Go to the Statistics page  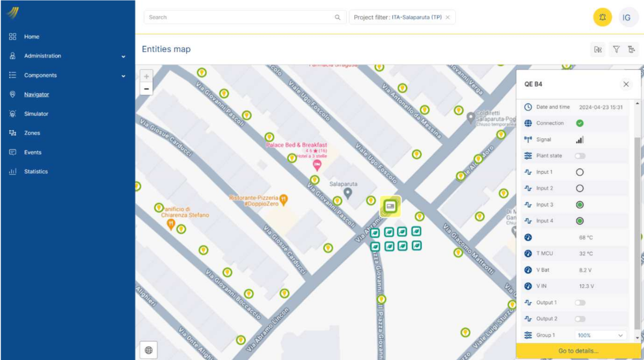[36, 172]
